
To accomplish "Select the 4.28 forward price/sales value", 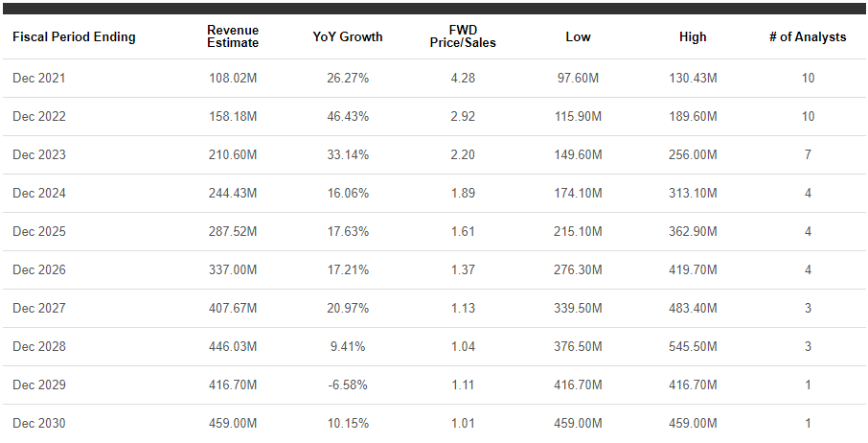I will [x=463, y=79].
